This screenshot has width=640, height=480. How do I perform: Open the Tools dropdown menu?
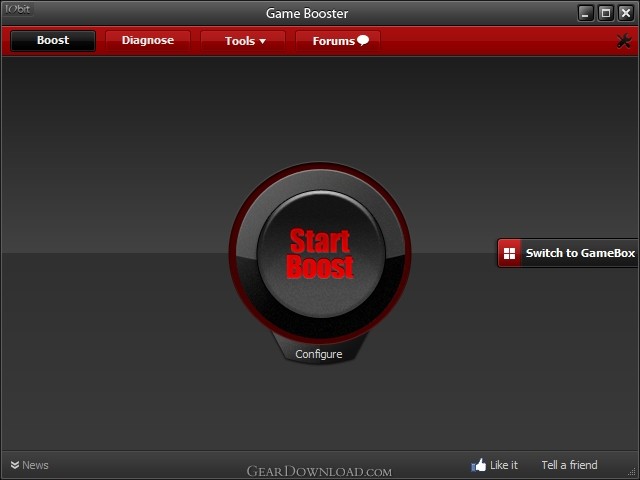pyautogui.click(x=243, y=41)
